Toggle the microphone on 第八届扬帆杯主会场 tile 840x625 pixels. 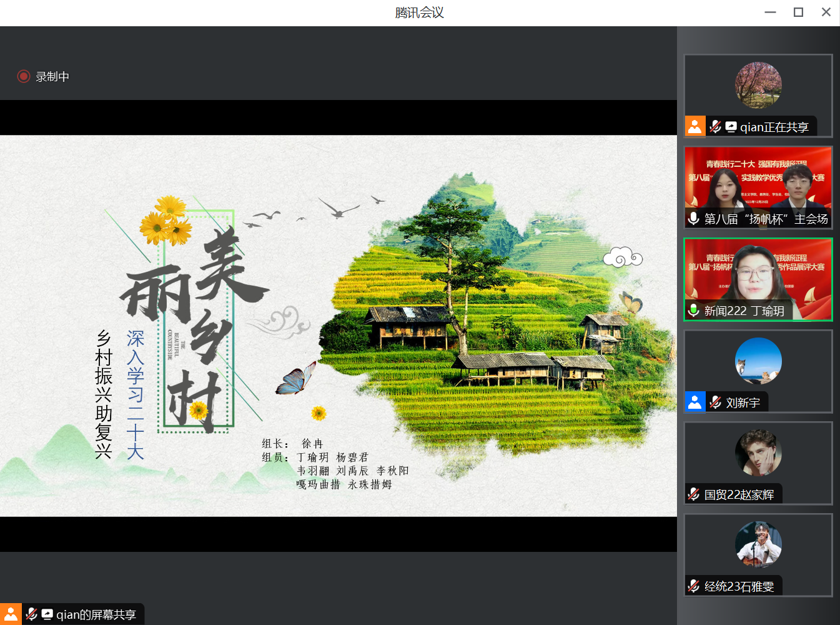pos(693,219)
